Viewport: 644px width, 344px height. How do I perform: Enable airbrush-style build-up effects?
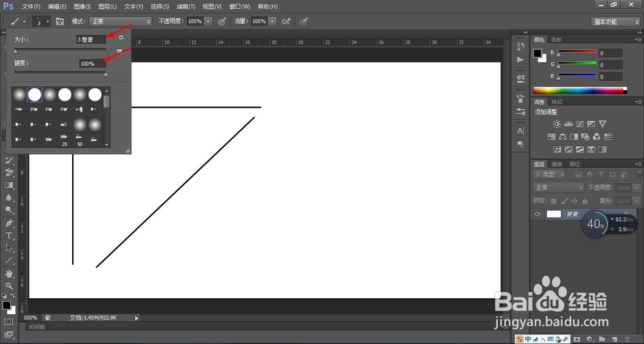pyautogui.click(x=287, y=21)
